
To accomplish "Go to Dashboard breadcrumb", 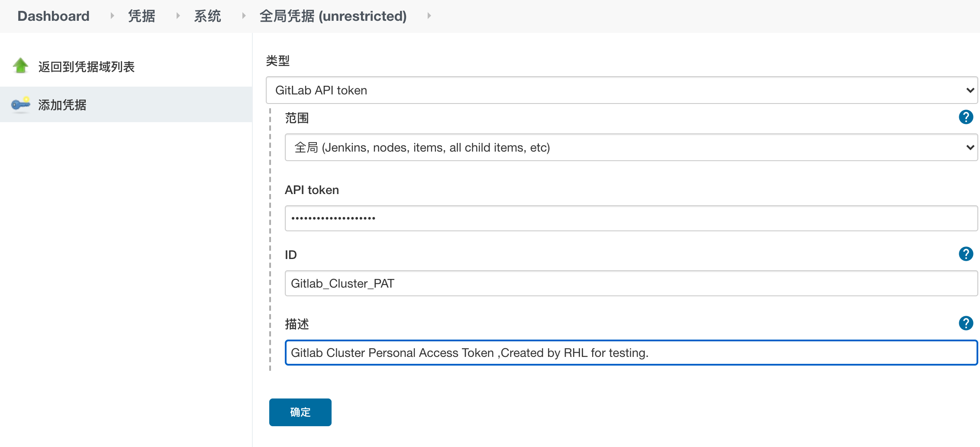I will pos(53,16).
